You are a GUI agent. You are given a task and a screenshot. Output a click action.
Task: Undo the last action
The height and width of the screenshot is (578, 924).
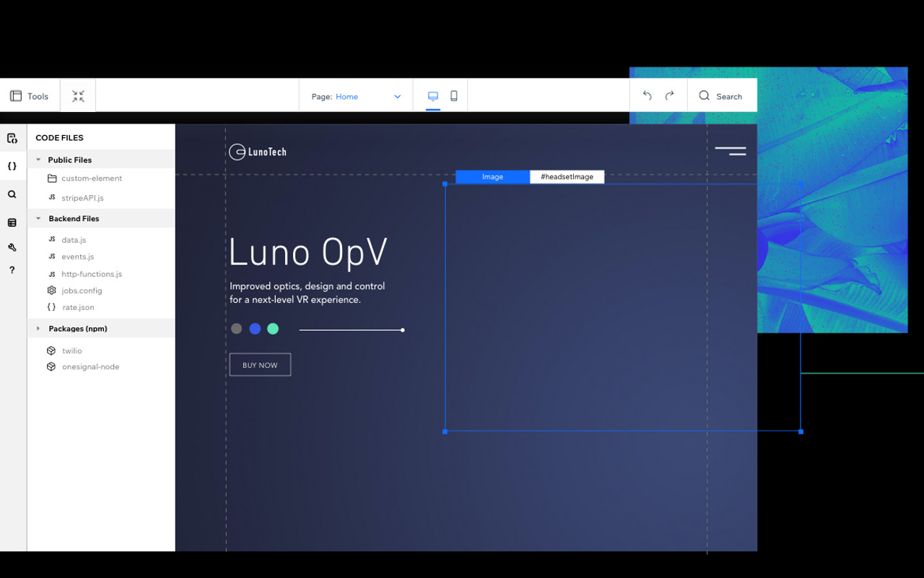click(648, 96)
